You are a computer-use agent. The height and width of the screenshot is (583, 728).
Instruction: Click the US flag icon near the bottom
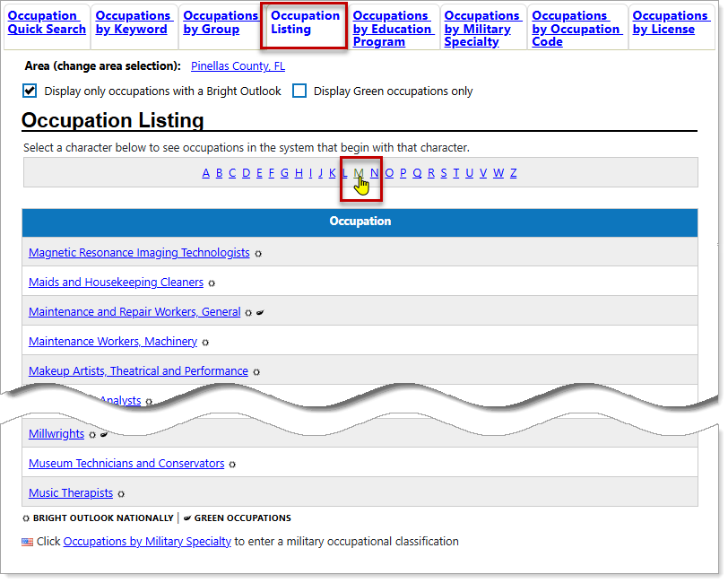point(28,542)
